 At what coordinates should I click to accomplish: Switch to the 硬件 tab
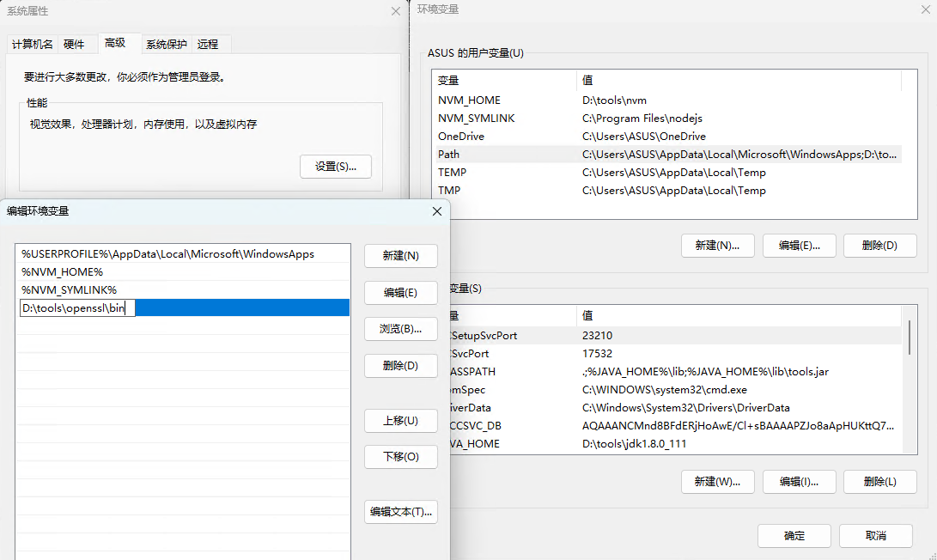(74, 44)
